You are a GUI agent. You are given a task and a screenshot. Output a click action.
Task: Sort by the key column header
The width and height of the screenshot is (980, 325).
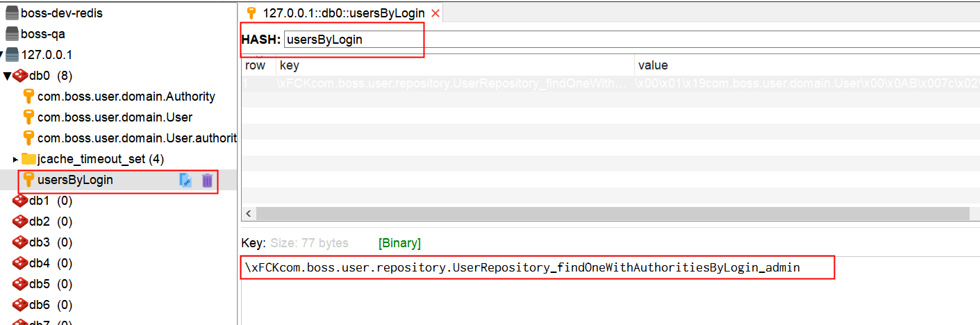point(455,65)
